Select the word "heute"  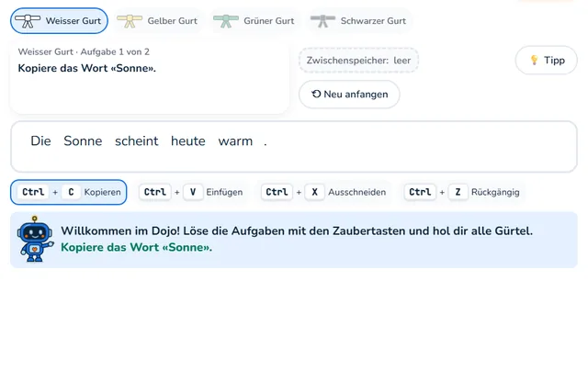tap(188, 140)
